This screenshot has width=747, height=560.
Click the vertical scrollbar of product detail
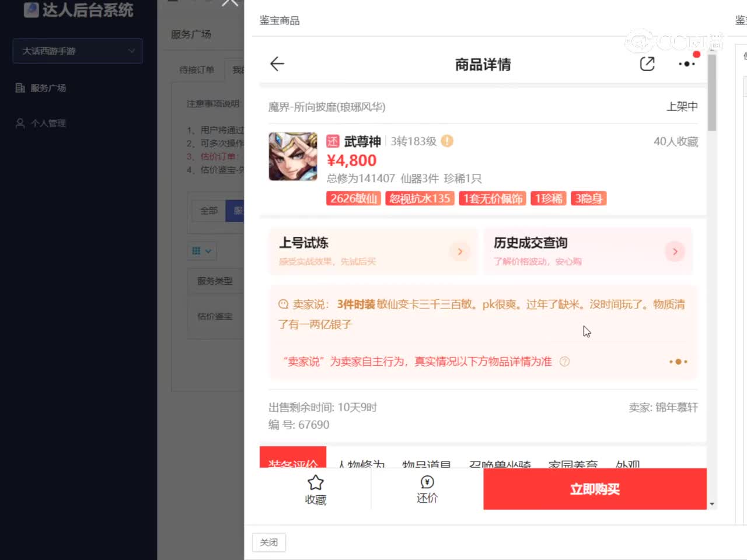click(x=712, y=93)
